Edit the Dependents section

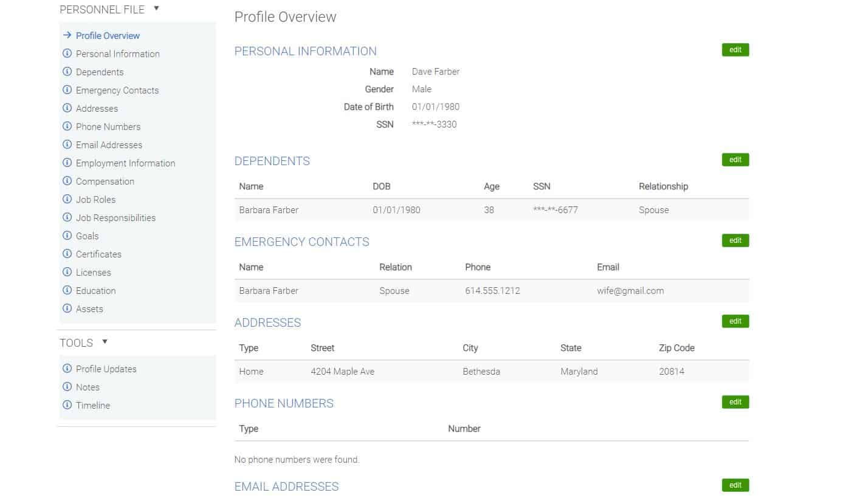coord(735,160)
